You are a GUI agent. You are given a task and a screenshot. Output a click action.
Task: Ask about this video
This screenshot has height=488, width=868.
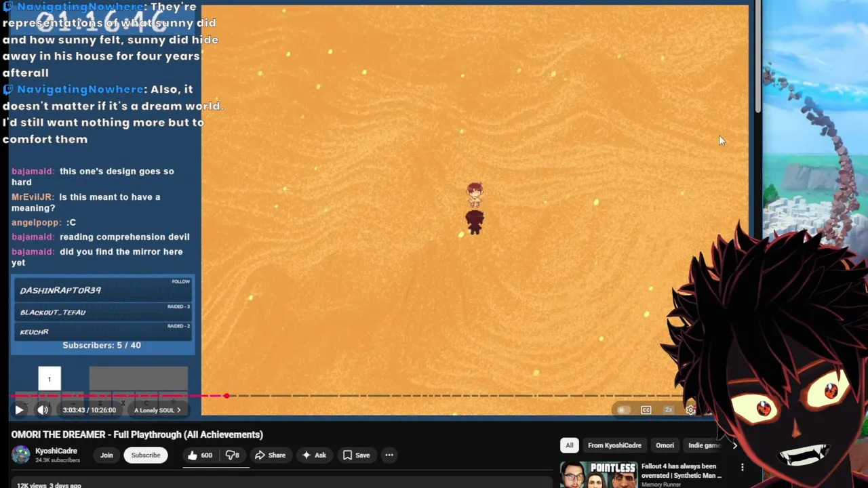point(314,455)
